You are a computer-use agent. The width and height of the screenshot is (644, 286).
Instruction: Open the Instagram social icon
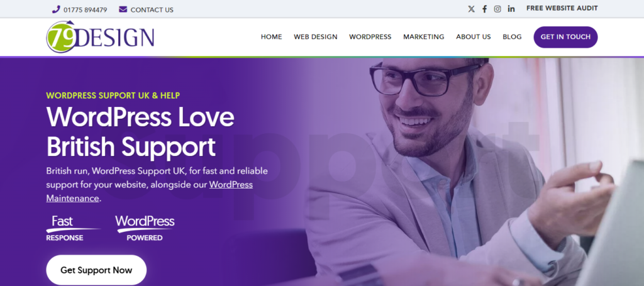(x=497, y=9)
